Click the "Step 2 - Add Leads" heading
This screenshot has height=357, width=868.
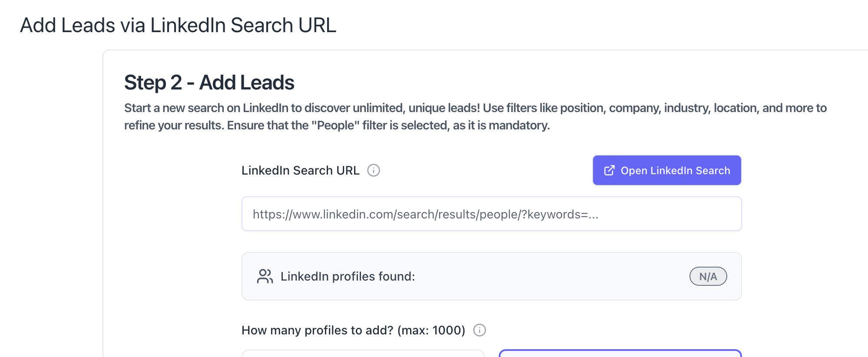point(209,83)
